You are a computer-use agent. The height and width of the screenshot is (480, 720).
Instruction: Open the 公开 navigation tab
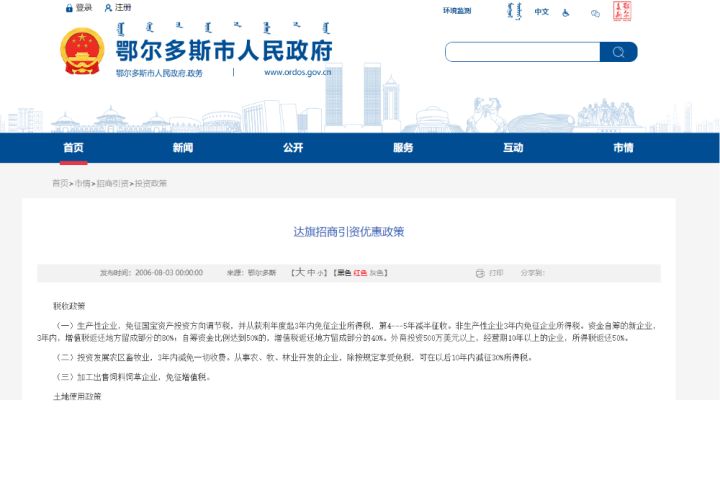[x=292, y=147]
